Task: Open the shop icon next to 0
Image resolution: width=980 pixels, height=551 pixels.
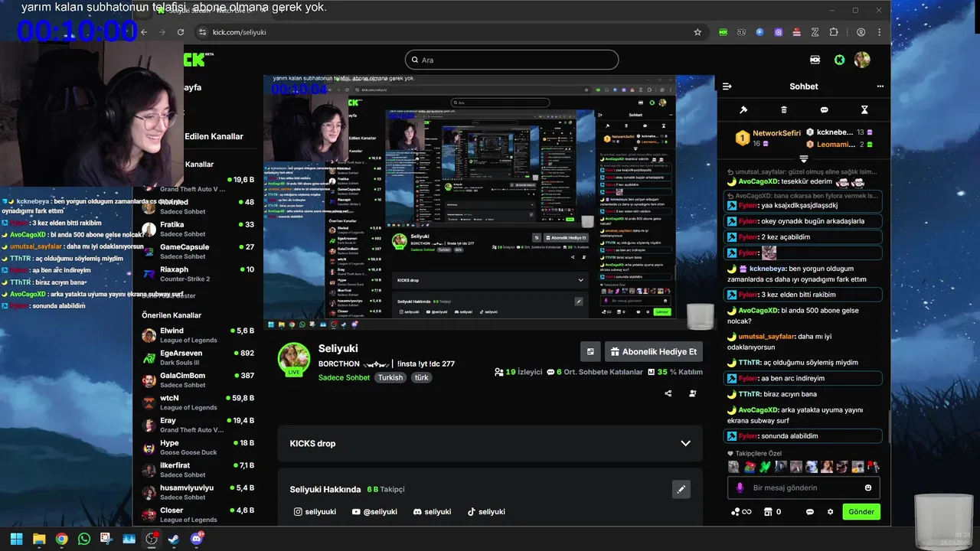Action: (x=766, y=512)
